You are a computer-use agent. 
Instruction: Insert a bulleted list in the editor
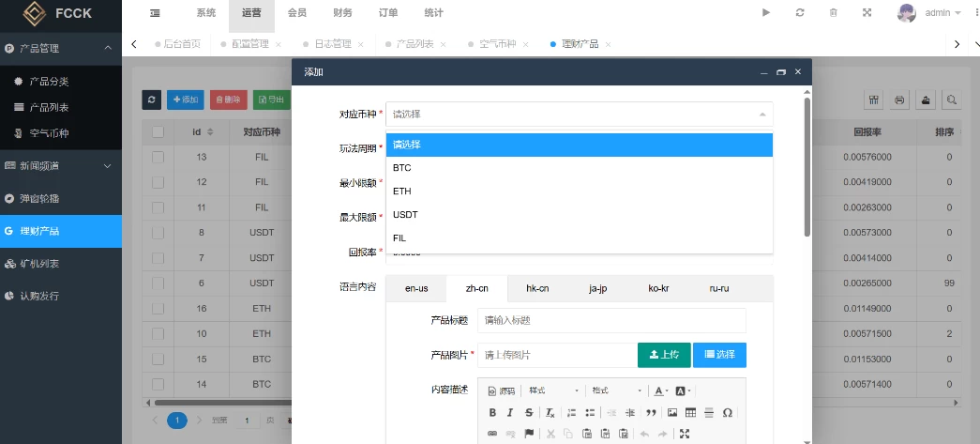tap(589, 413)
